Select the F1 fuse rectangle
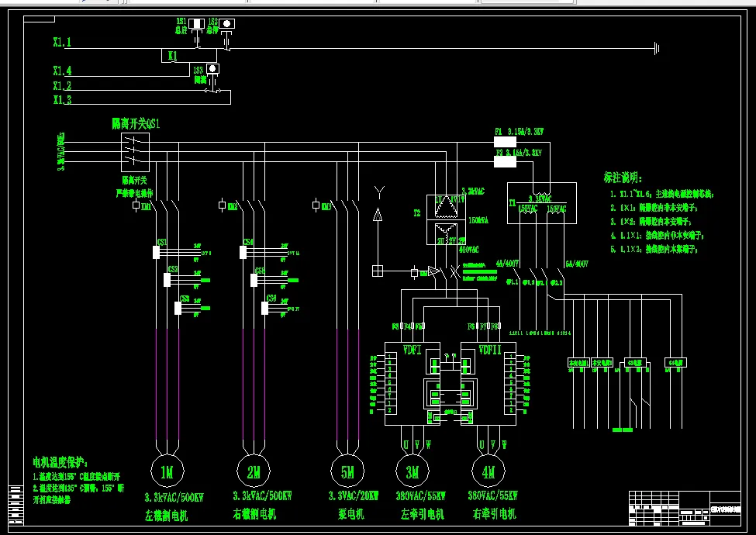This screenshot has width=756, height=535. point(505,142)
